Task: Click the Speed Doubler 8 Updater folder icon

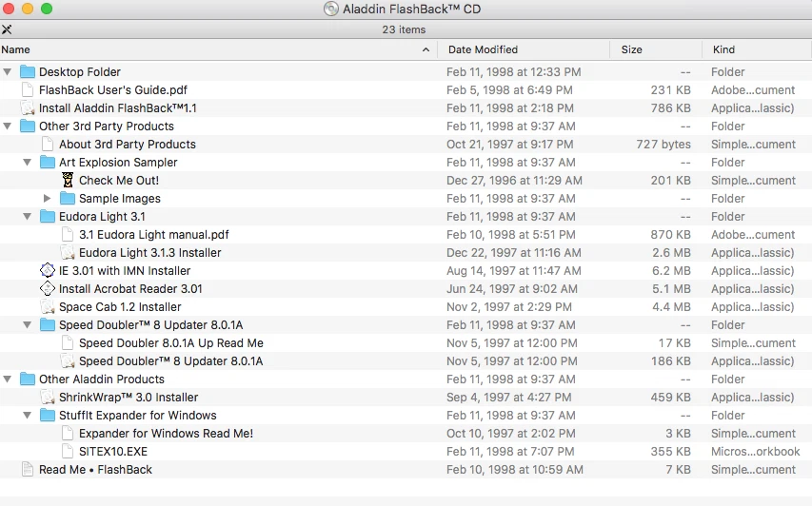Action: [x=48, y=325]
